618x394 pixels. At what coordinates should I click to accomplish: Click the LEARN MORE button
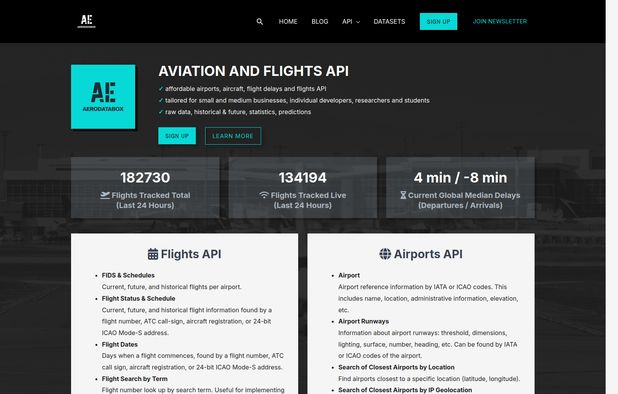(x=233, y=136)
